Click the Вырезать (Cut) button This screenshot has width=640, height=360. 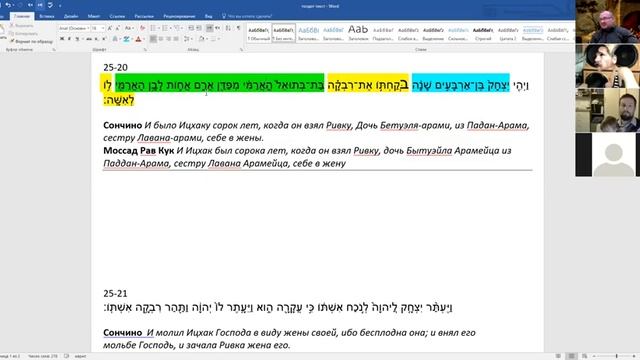coord(22,26)
